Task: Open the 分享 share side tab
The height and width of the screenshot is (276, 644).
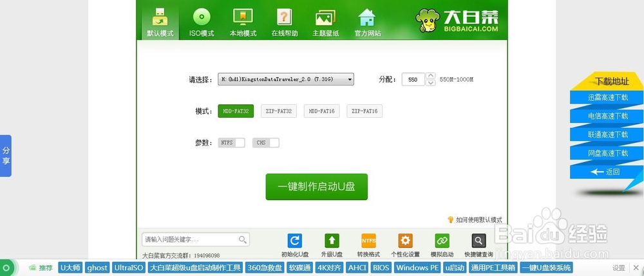Action: [x=6, y=156]
